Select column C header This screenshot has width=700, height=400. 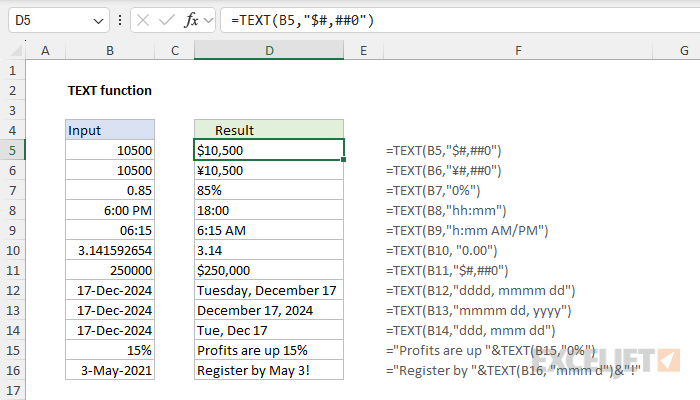[x=175, y=50]
